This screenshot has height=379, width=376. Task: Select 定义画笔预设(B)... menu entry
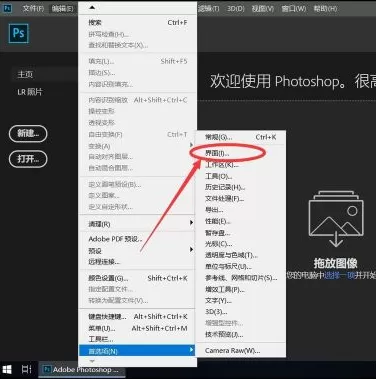point(137,184)
